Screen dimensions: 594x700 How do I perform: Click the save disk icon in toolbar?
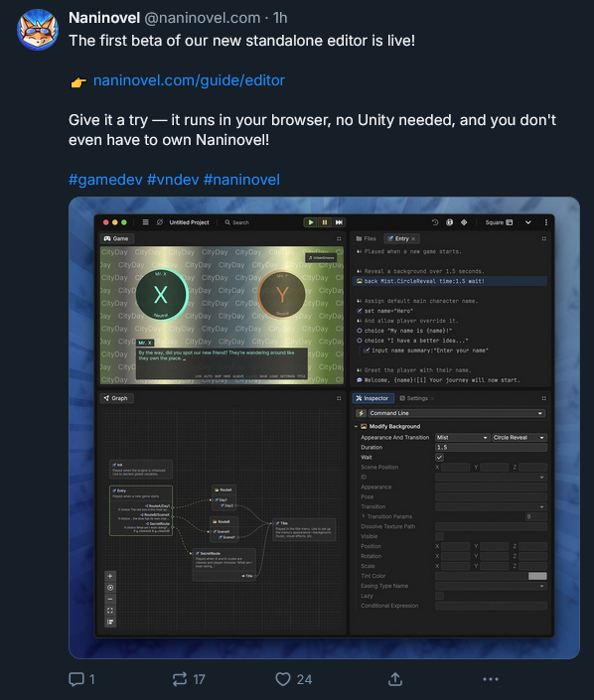click(x=450, y=222)
